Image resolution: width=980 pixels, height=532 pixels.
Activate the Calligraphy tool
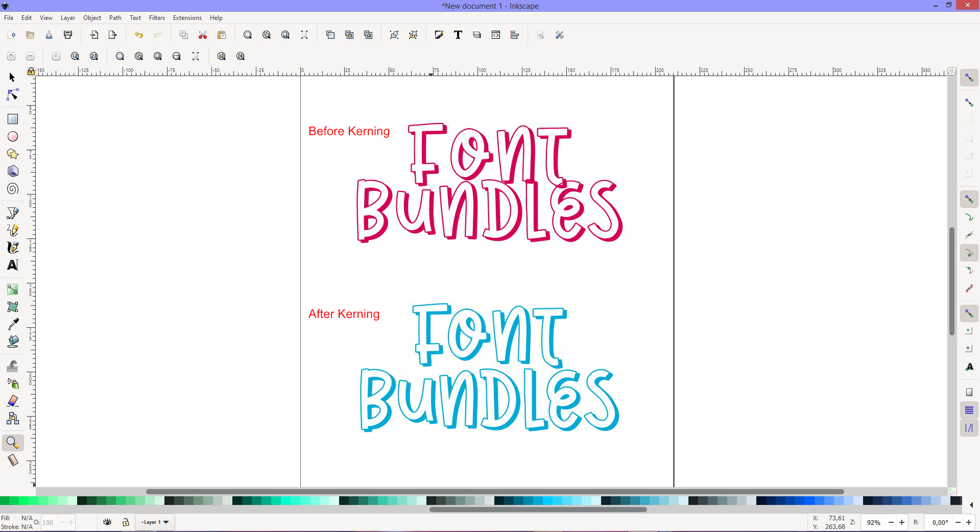pyautogui.click(x=13, y=248)
